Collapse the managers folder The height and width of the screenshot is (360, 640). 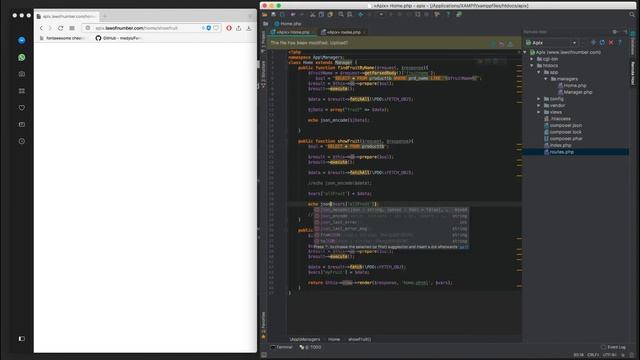(x=546, y=79)
